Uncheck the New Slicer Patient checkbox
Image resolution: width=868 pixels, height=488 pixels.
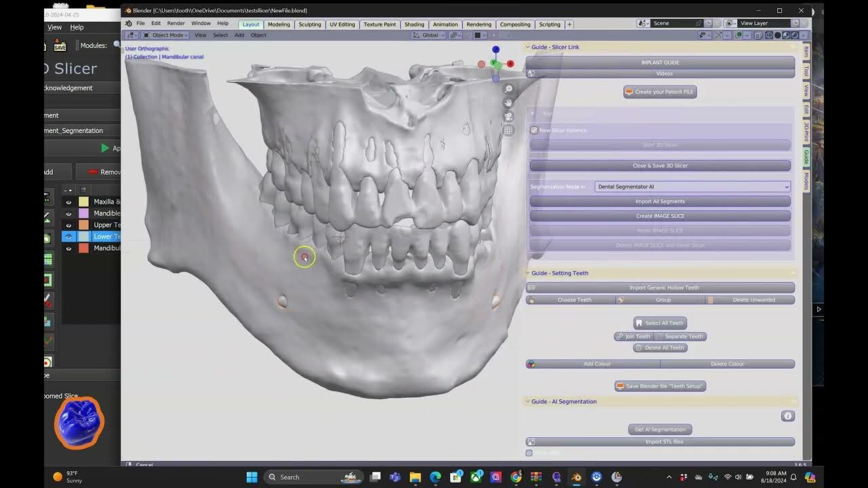point(534,129)
